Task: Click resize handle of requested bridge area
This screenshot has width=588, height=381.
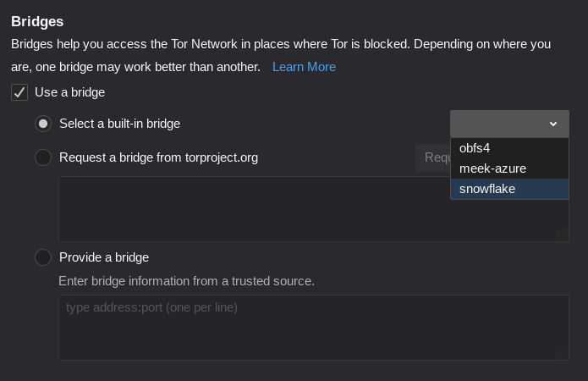Action: point(562,235)
